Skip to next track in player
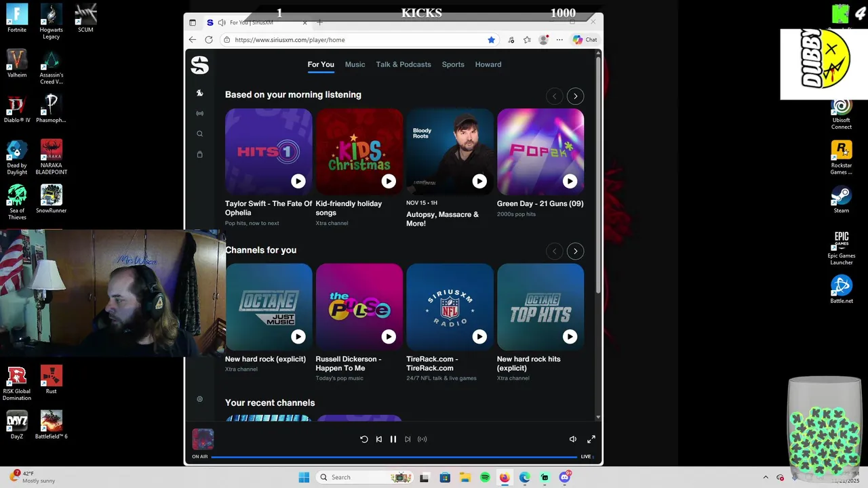 (x=408, y=439)
